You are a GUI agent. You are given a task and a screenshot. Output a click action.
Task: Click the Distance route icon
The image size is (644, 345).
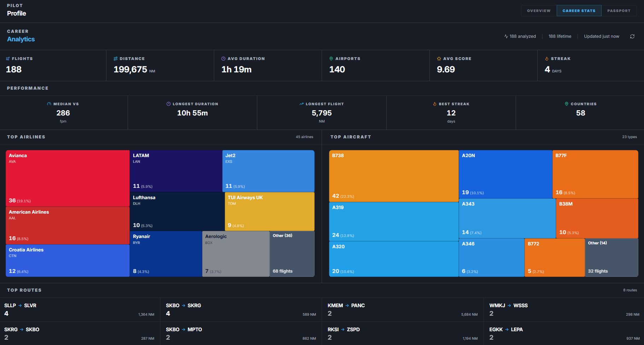pos(116,59)
